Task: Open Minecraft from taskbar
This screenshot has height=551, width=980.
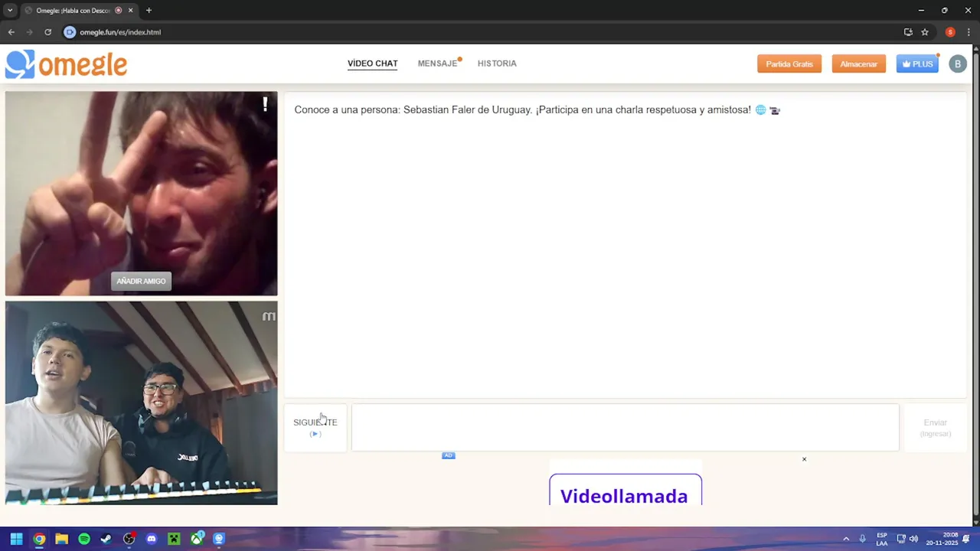Action: (174, 539)
